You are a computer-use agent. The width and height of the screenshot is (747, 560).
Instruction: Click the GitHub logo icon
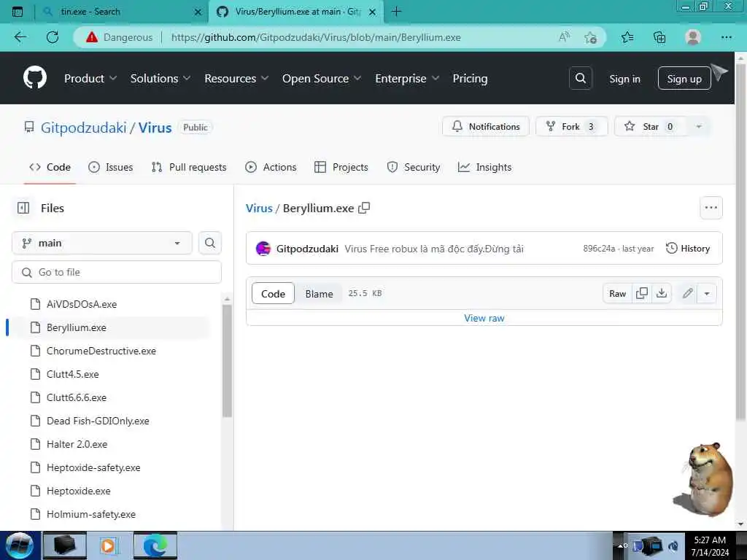(x=35, y=78)
